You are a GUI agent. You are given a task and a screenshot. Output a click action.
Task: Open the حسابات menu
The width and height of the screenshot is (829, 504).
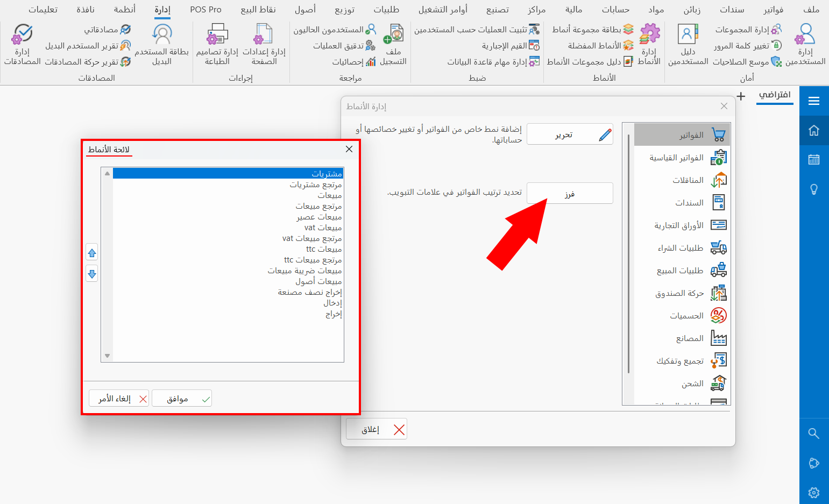click(x=615, y=10)
